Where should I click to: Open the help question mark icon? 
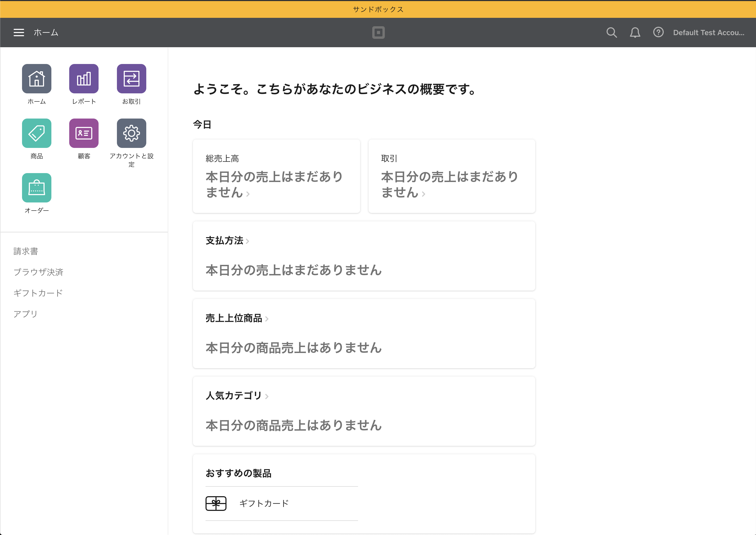coord(658,33)
